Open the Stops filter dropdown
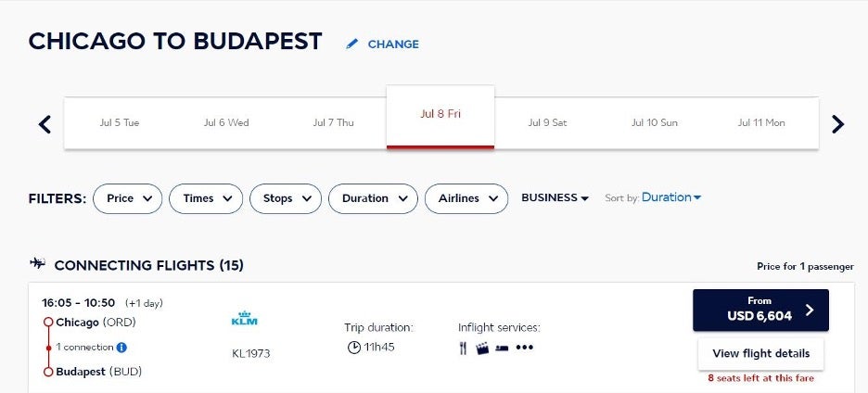The width and height of the screenshot is (868, 393). 286,198
